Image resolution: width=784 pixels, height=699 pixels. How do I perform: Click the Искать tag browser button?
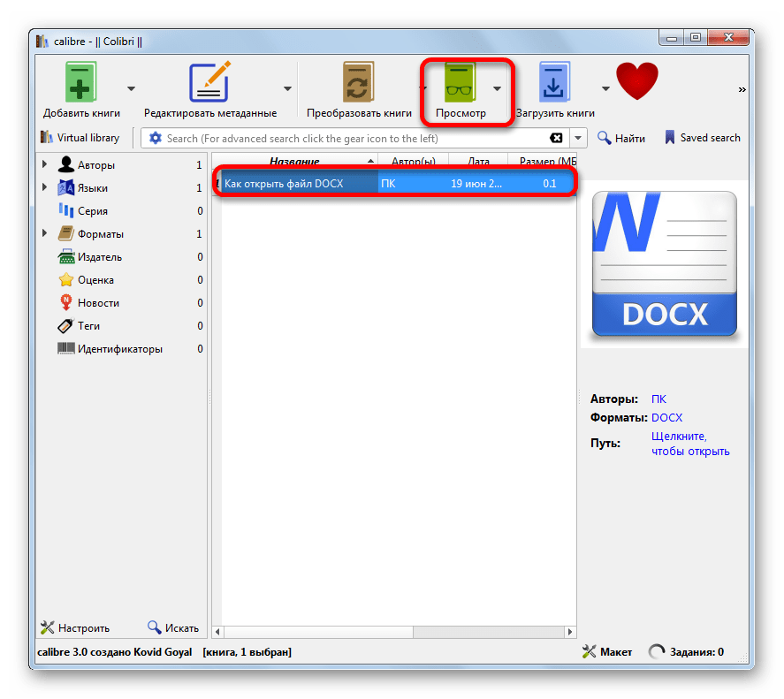173,627
